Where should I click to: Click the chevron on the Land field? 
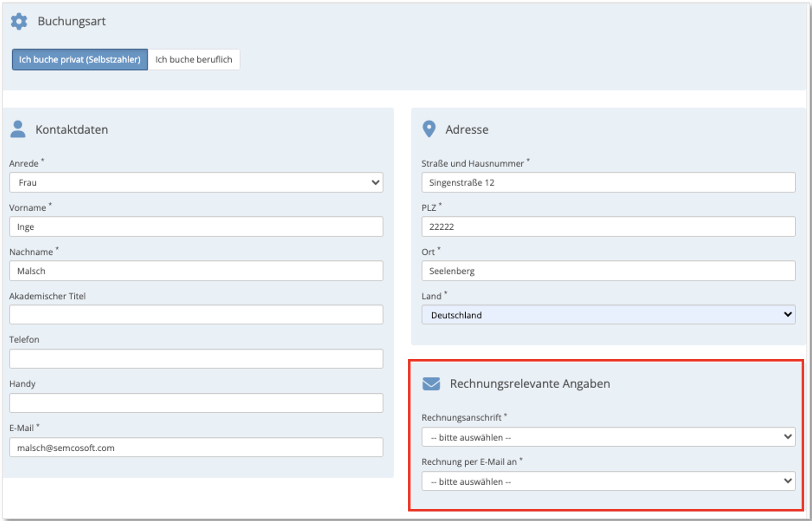click(788, 314)
